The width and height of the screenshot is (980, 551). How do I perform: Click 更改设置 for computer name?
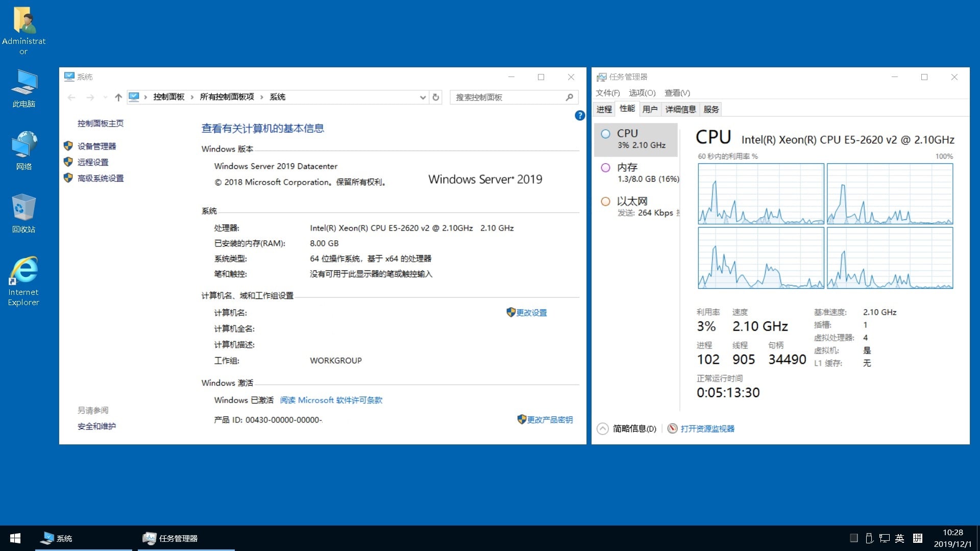[531, 313]
